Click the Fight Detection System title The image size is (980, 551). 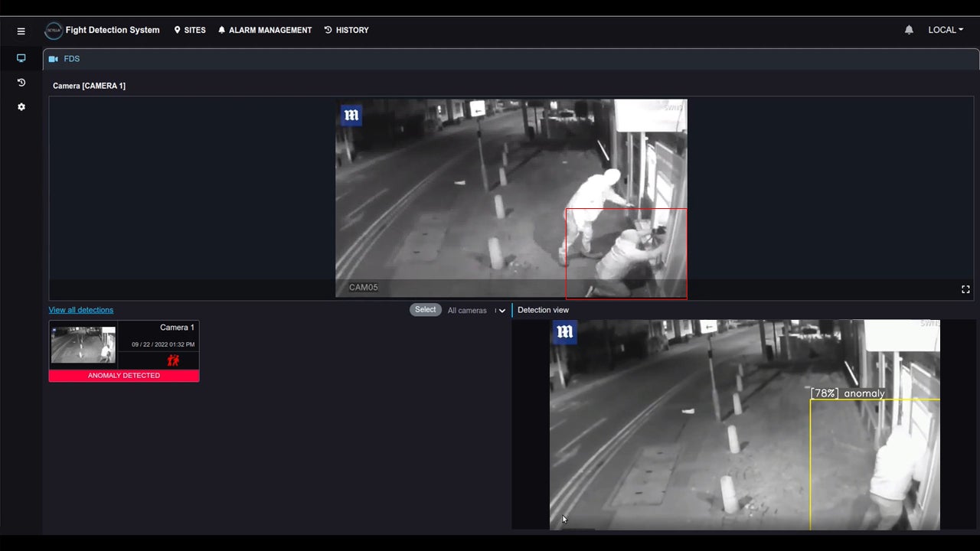113,31
